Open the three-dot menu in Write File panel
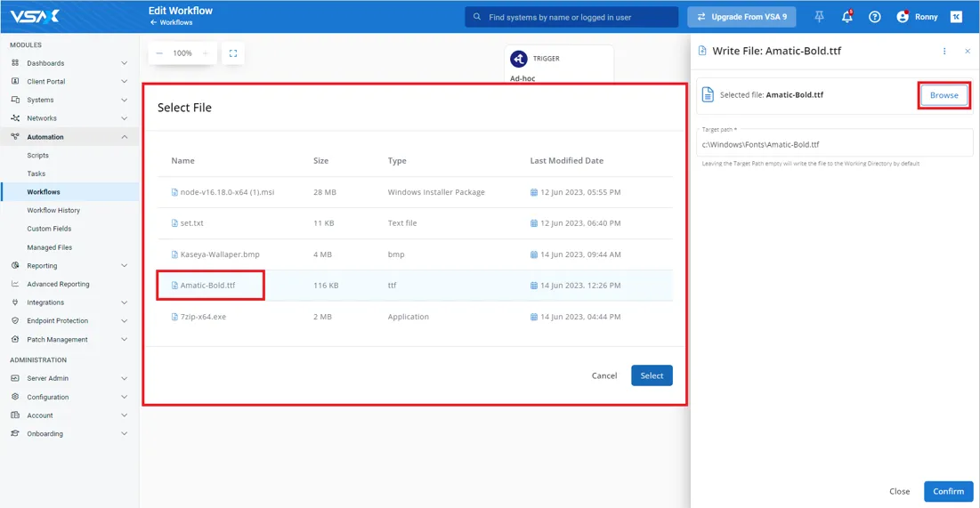 click(944, 52)
